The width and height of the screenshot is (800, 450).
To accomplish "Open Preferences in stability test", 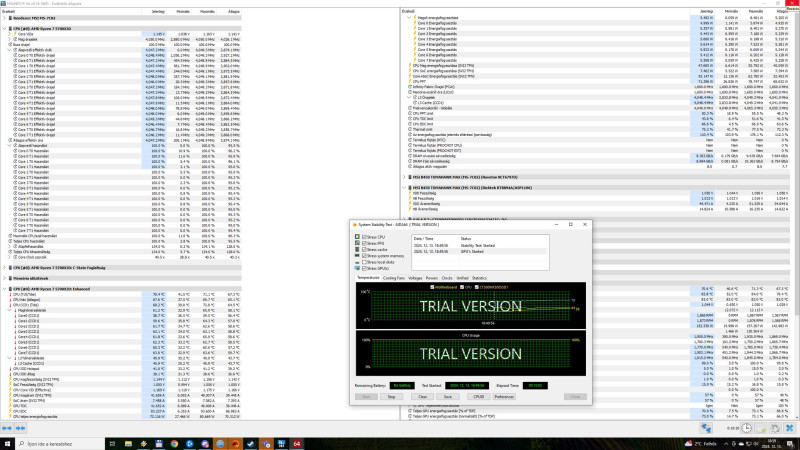I will point(504,396).
